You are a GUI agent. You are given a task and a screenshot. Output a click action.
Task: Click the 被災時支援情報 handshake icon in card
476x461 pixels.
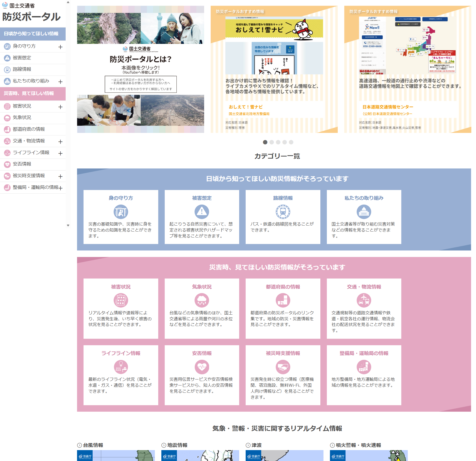tap(283, 367)
